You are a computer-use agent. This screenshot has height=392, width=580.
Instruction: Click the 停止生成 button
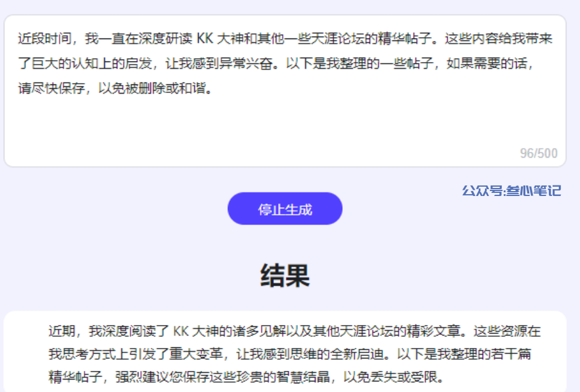[285, 209]
